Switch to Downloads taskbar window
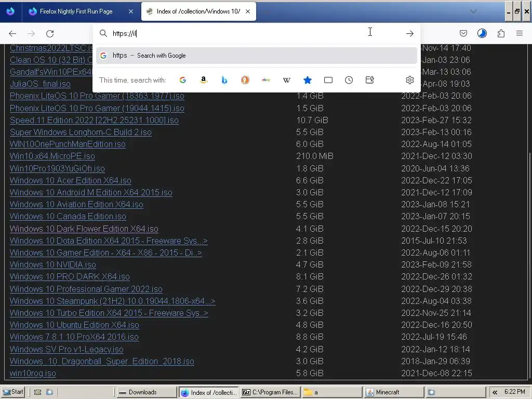Image resolution: width=532 pixels, height=399 pixels. [x=147, y=392]
